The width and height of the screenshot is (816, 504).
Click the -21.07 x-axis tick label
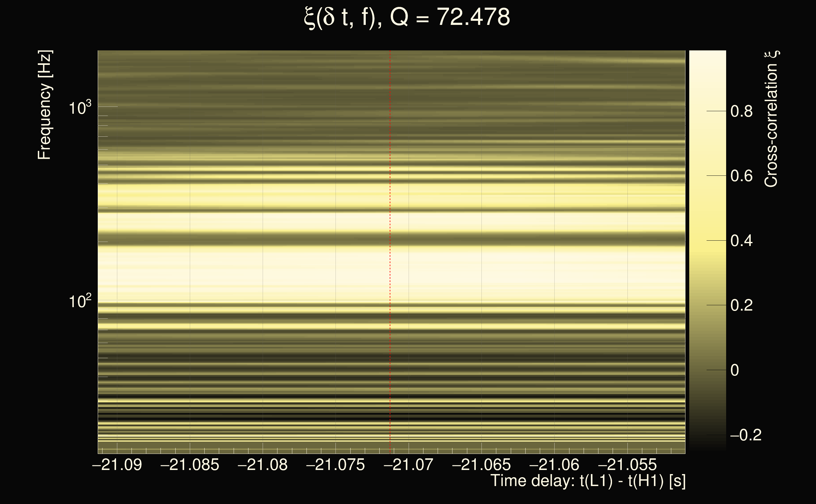[408, 465]
